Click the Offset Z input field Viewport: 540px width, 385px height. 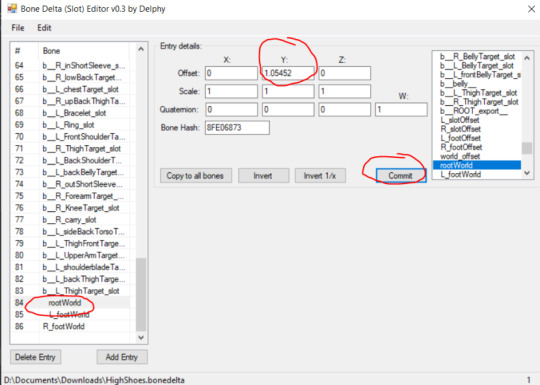(345, 73)
